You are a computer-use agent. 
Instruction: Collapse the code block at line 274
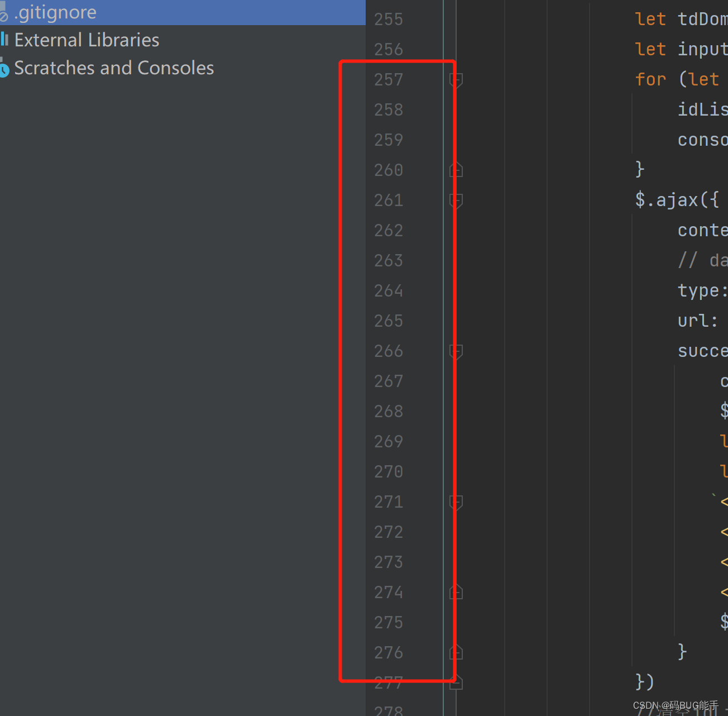click(x=455, y=592)
